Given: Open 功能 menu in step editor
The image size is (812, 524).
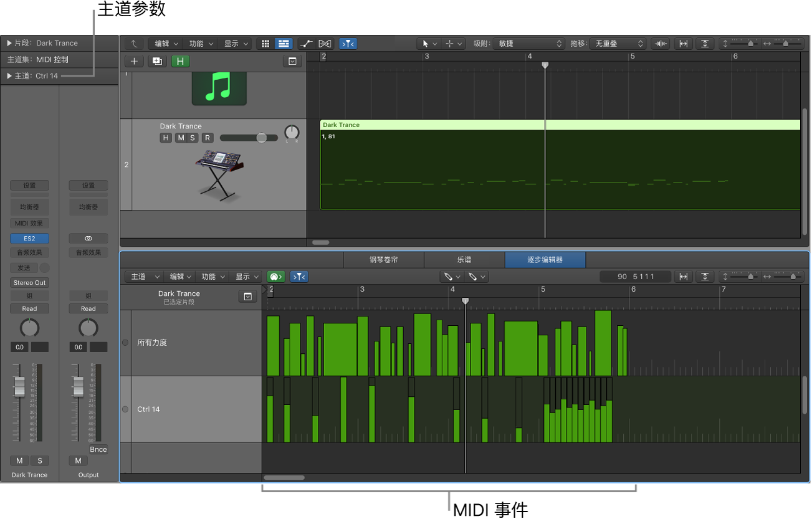Looking at the screenshot, I should click(x=213, y=277).
